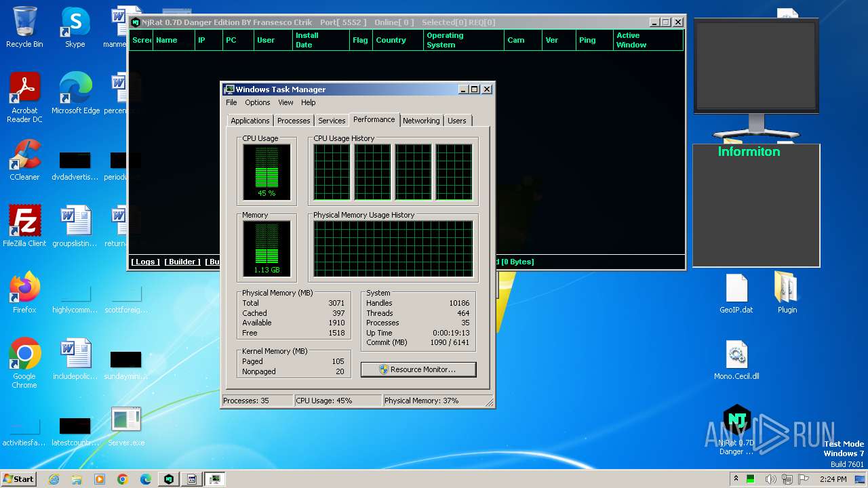Screen dimensions: 868x488
Task: Open the NjRat Builder link
Action: (182, 262)
